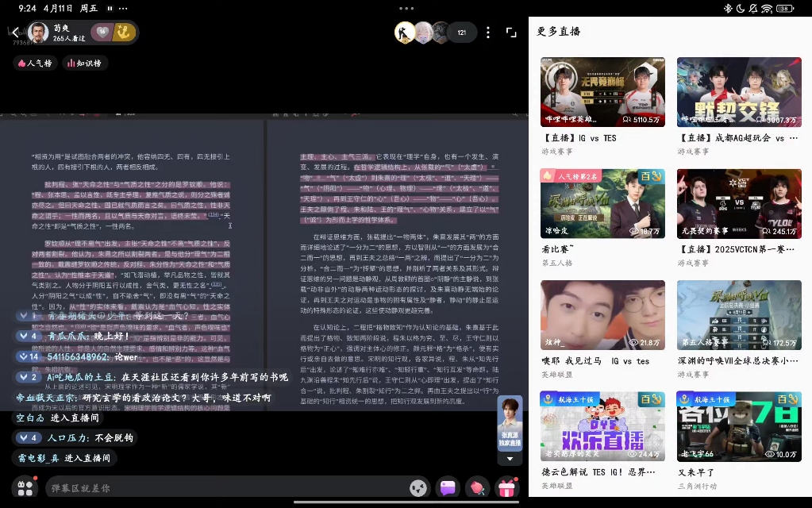This screenshot has width=812, height=508.
Task: Open the gift box panel
Action: (x=506, y=488)
